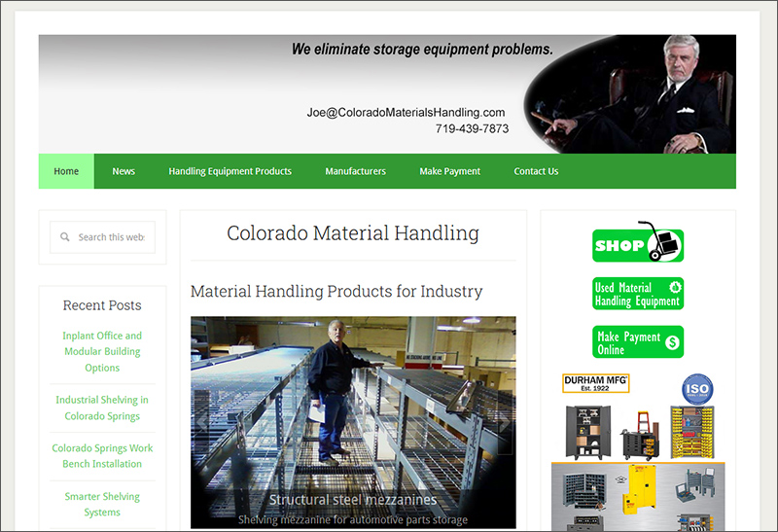The width and height of the screenshot is (778, 532).
Task: Open Handling Equipment Products menu
Action: (230, 171)
